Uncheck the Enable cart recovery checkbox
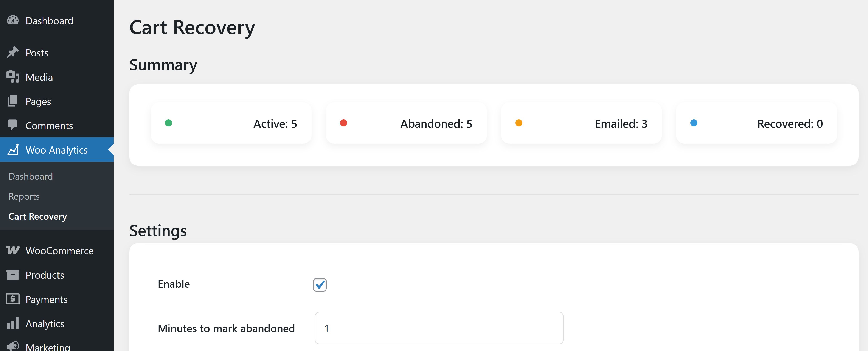 319,285
